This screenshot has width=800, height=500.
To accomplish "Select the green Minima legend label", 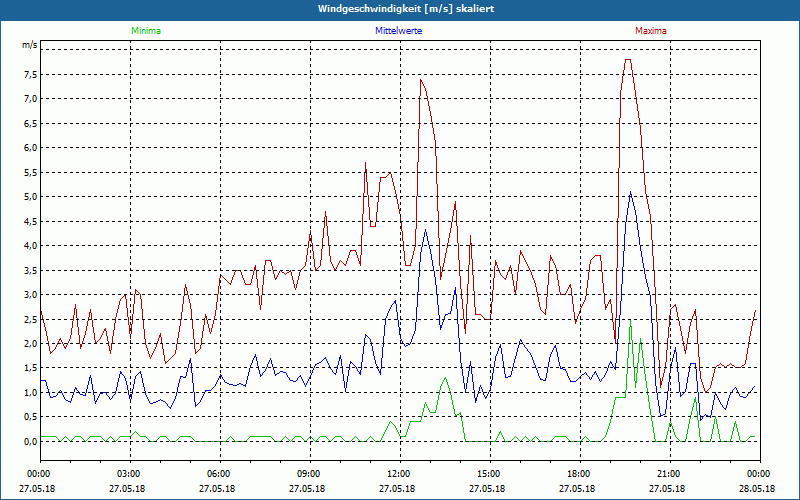I will (146, 31).
